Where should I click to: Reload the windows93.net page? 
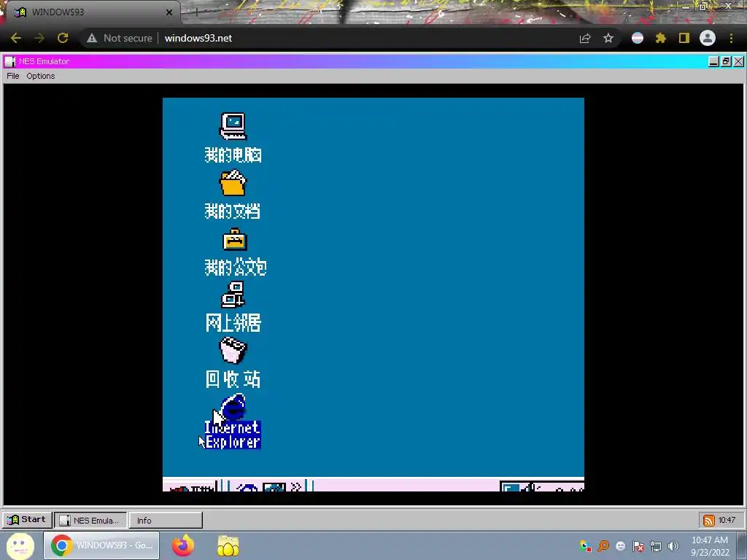point(63,38)
